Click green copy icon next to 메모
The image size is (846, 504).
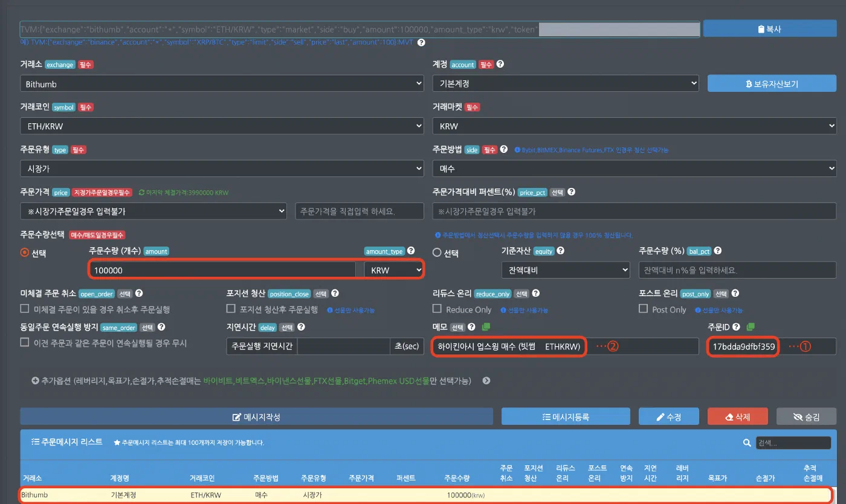[x=486, y=327]
